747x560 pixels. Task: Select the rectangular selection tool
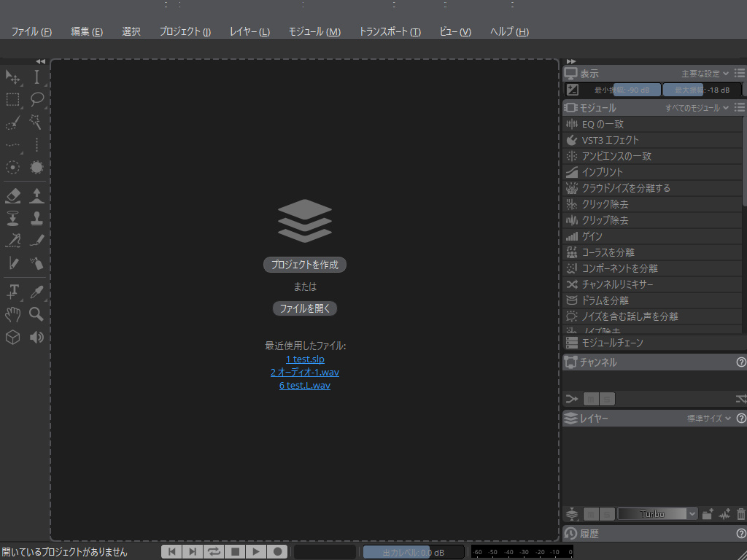point(13,100)
